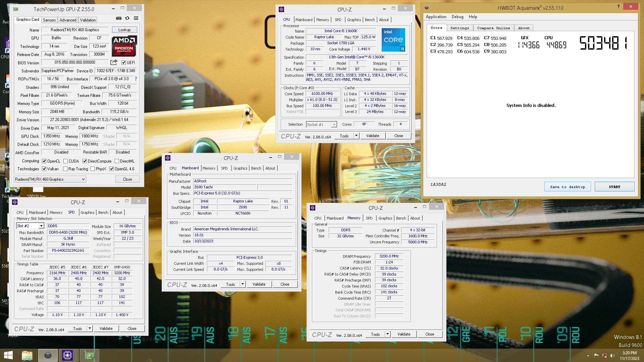Click the Intel Core i5 logo in CPU-Z
The width and height of the screenshot is (644, 362).
(393, 40)
